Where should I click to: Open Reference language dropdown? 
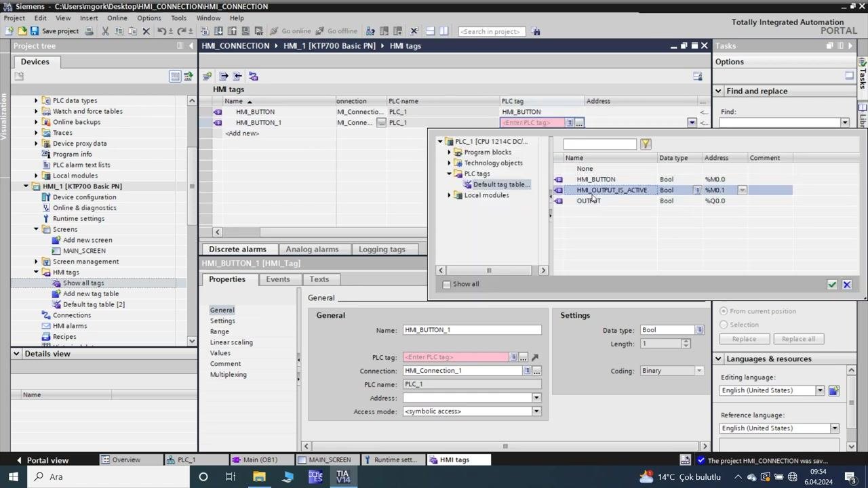pos(835,428)
